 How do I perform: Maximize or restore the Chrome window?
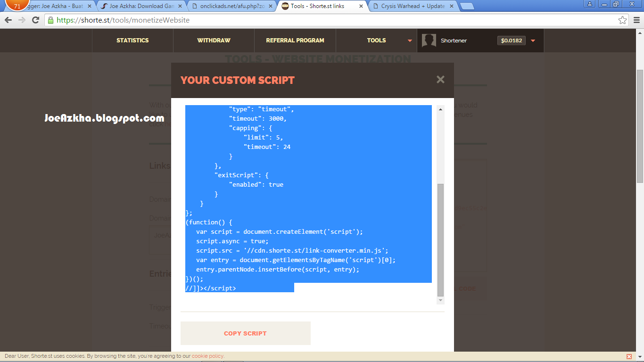616,4
